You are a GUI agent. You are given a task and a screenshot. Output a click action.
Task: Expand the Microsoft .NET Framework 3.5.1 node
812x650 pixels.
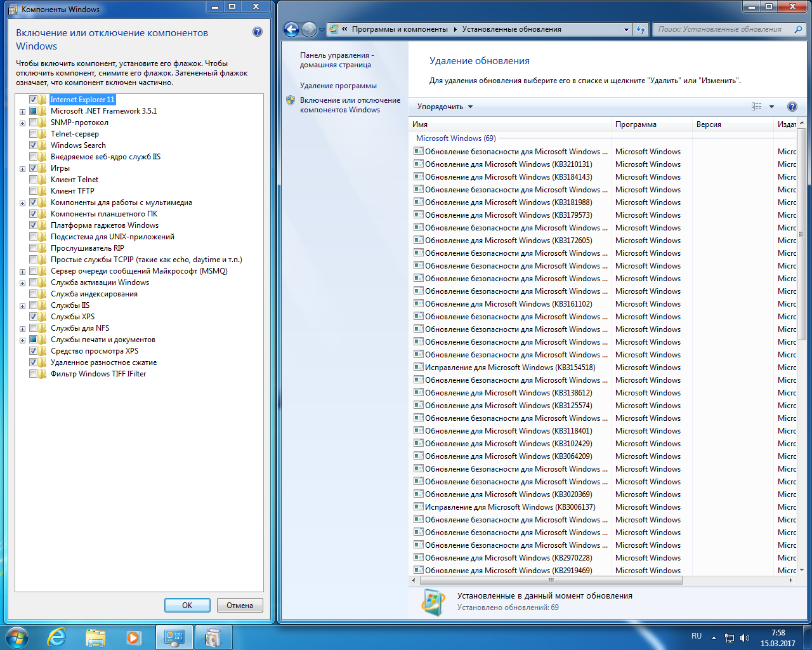(22, 112)
